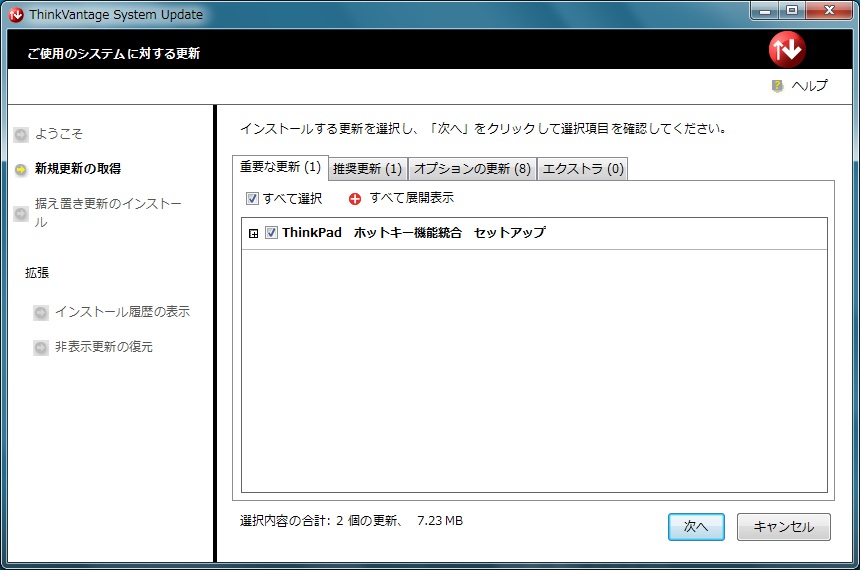Switch to the 重要な更新 (1) tab
Image resolution: width=860 pixels, height=570 pixels.
tap(280, 167)
